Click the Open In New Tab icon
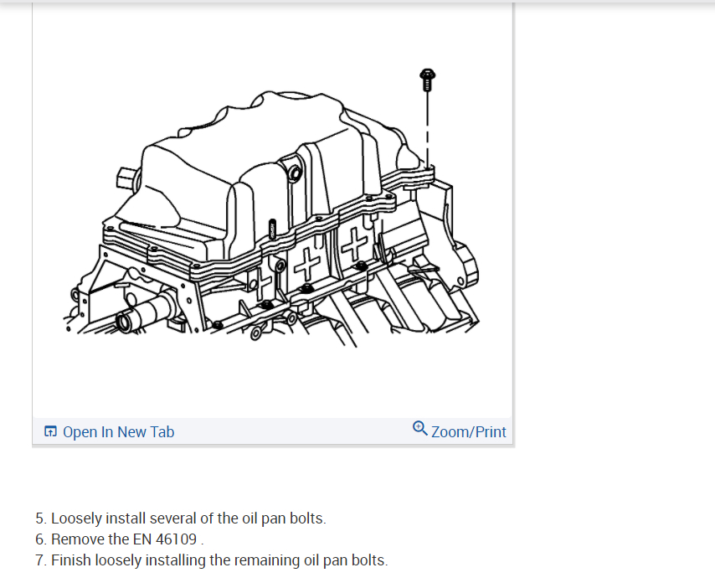 pyautogui.click(x=50, y=431)
